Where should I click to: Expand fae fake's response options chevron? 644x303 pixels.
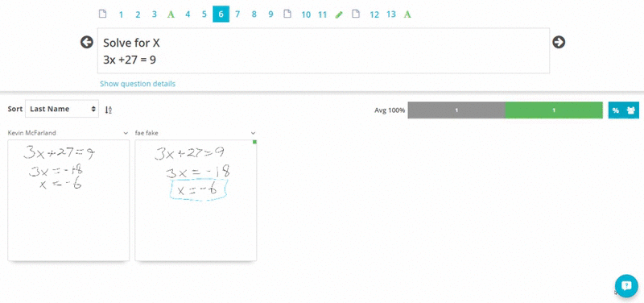click(x=253, y=133)
